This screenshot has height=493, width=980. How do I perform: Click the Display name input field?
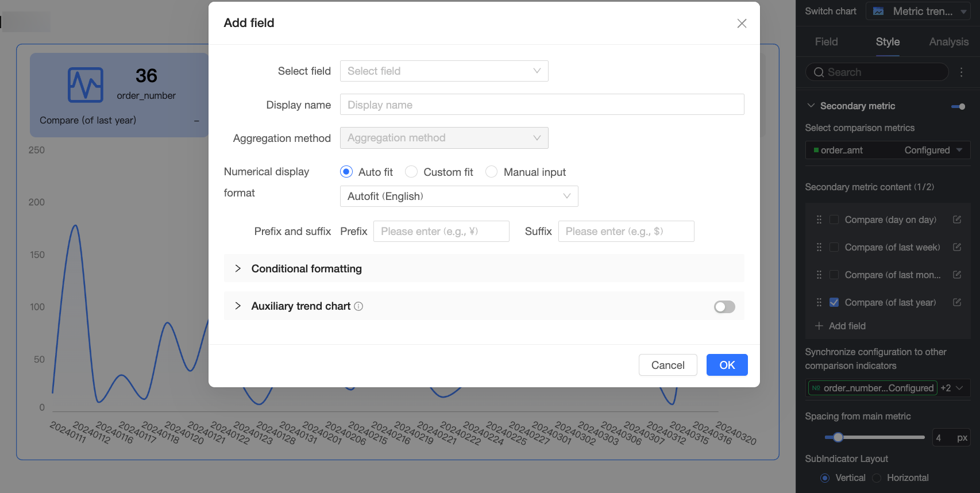click(542, 105)
